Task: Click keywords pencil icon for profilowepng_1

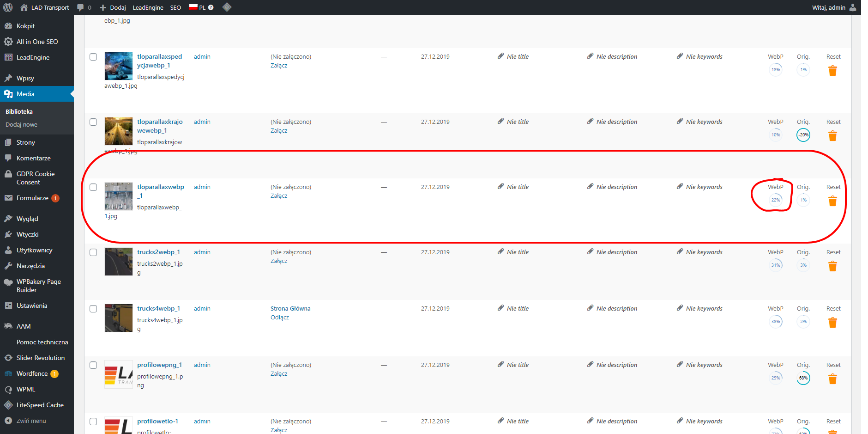Action: [680, 364]
